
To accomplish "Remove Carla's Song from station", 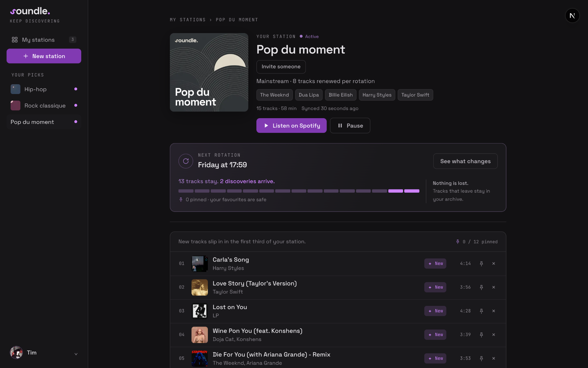I will click(x=494, y=264).
